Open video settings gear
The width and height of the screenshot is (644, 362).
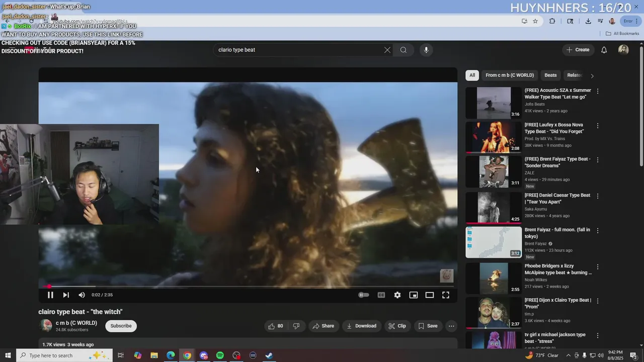tap(397, 295)
